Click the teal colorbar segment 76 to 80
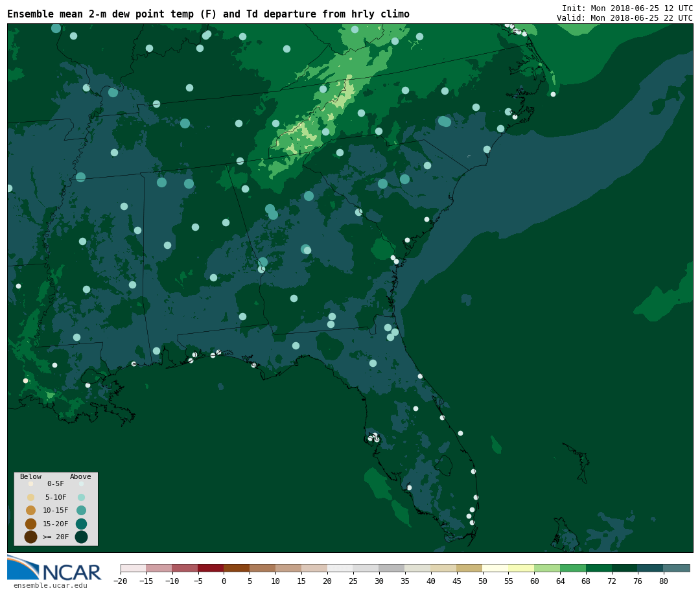The image size is (700, 593). pyautogui.click(x=651, y=568)
